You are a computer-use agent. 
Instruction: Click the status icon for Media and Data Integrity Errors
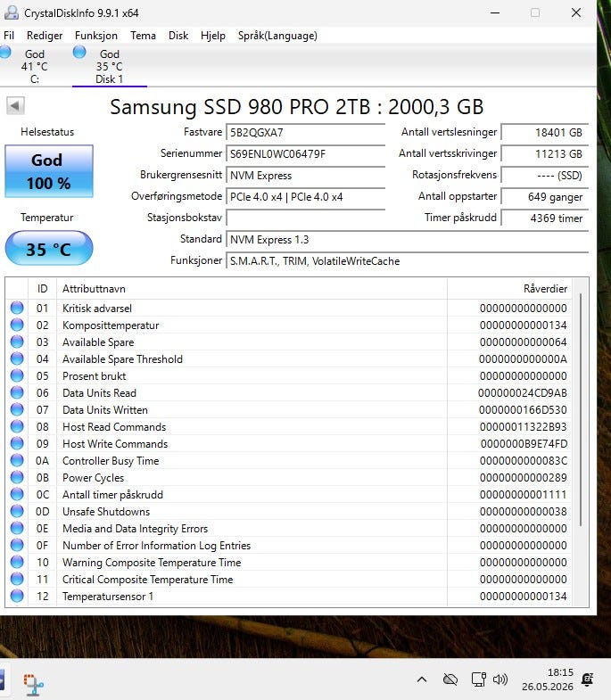pyautogui.click(x=17, y=528)
